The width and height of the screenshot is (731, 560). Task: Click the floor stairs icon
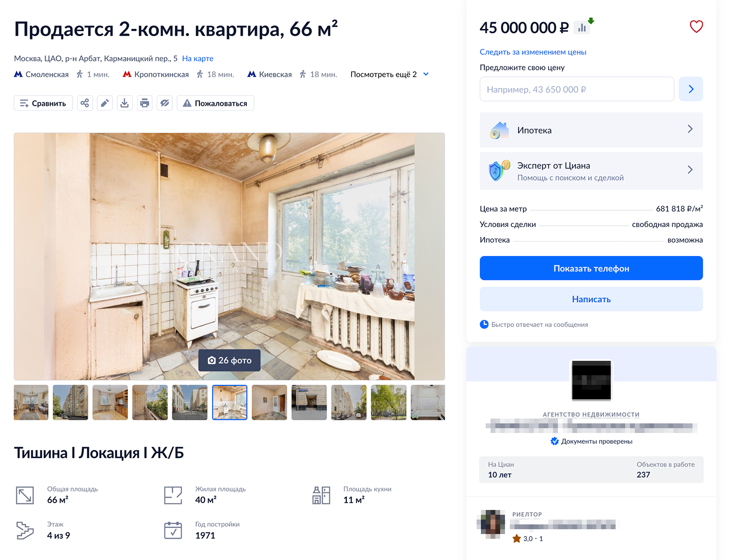click(25, 530)
